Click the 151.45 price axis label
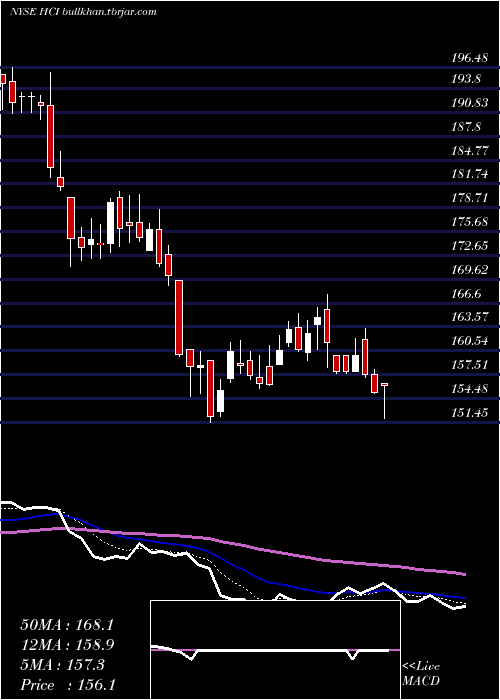The width and height of the screenshot is (500, 700). tap(469, 412)
